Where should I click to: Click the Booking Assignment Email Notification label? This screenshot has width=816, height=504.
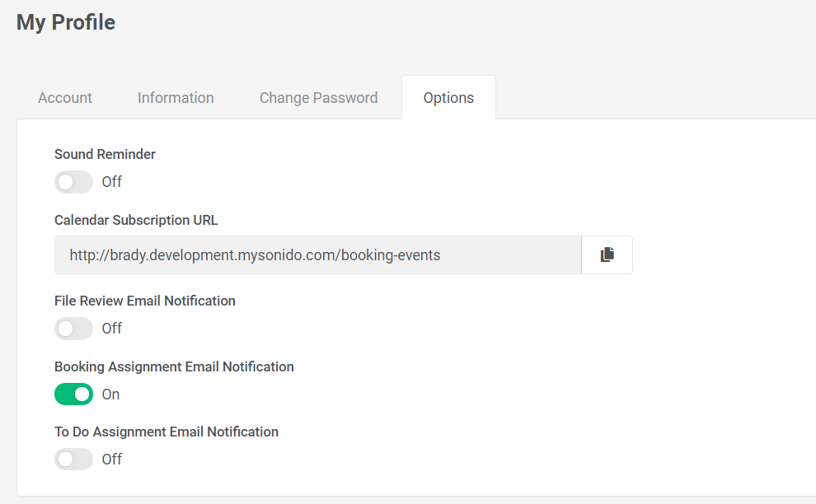click(x=175, y=366)
